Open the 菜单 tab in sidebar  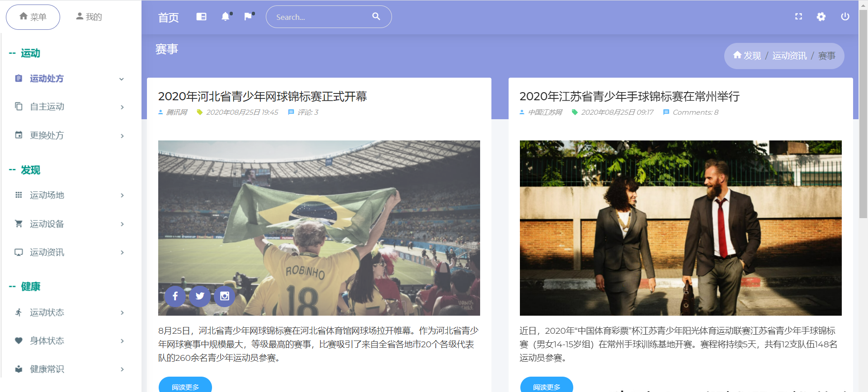click(33, 17)
